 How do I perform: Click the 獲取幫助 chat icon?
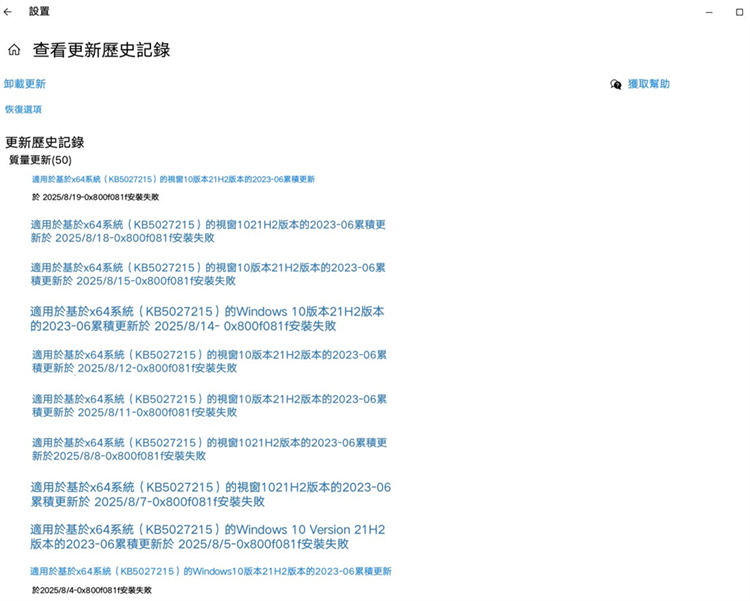[x=616, y=85]
